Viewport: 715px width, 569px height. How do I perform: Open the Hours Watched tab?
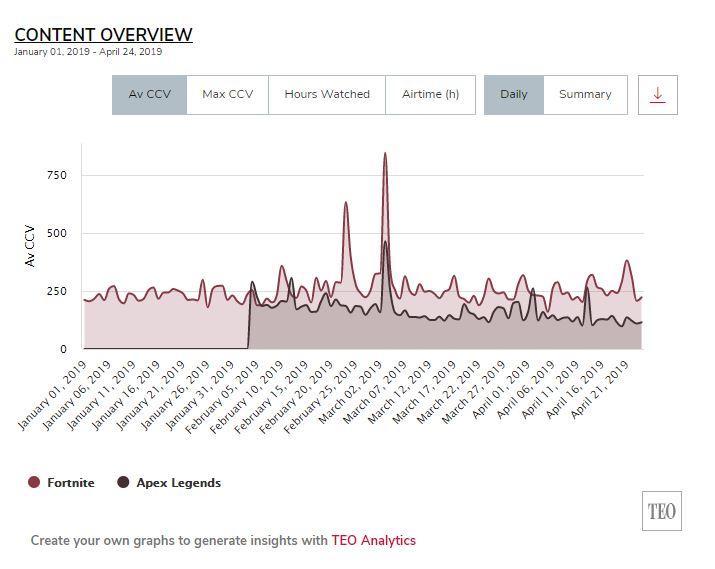[x=327, y=94]
